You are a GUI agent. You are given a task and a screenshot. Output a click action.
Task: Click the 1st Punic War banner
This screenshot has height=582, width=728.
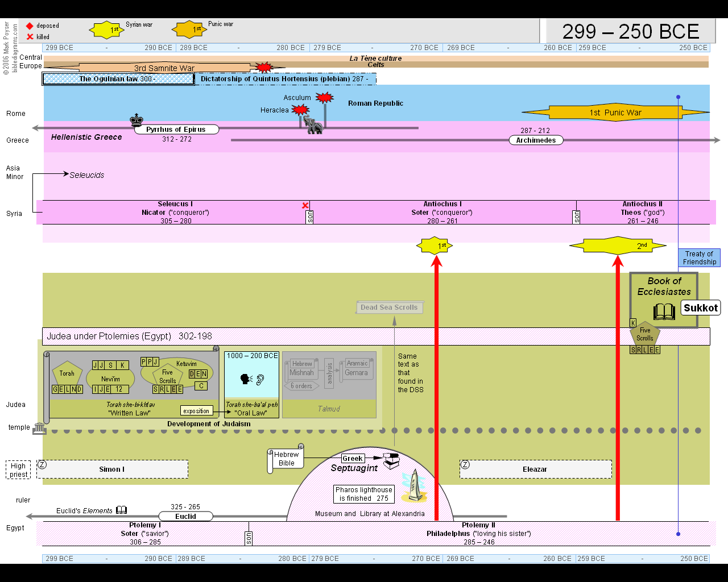tap(615, 113)
